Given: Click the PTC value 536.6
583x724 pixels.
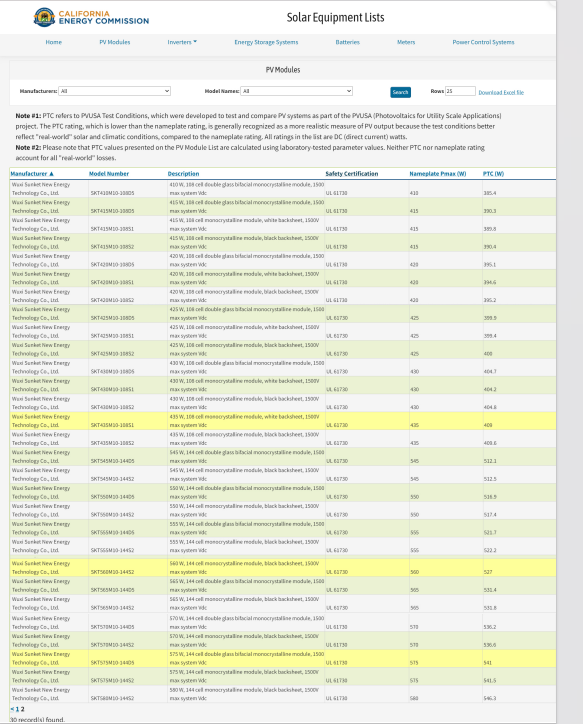Looking at the screenshot, I should [490, 645].
